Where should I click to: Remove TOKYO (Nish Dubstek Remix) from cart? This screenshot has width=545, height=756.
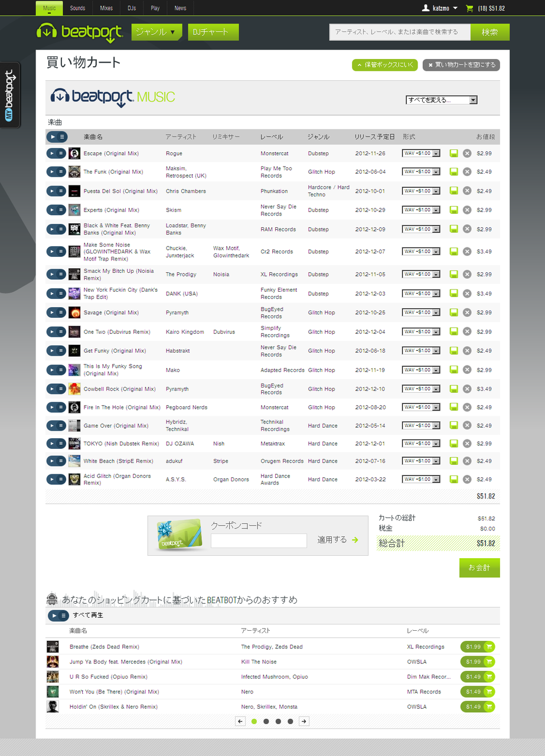[x=467, y=444]
